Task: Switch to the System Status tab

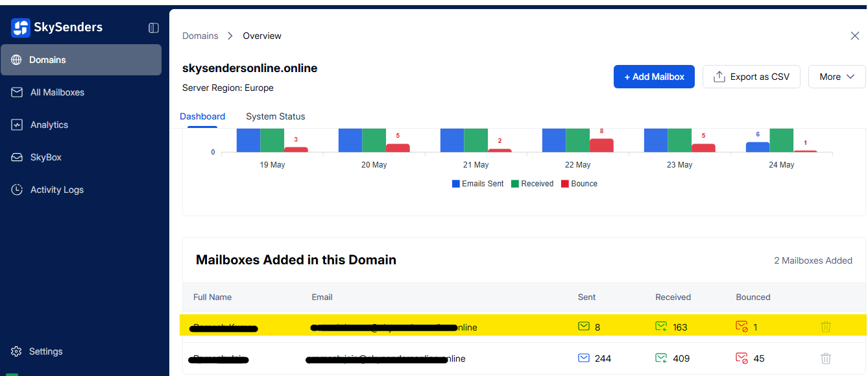Action: pos(276,116)
